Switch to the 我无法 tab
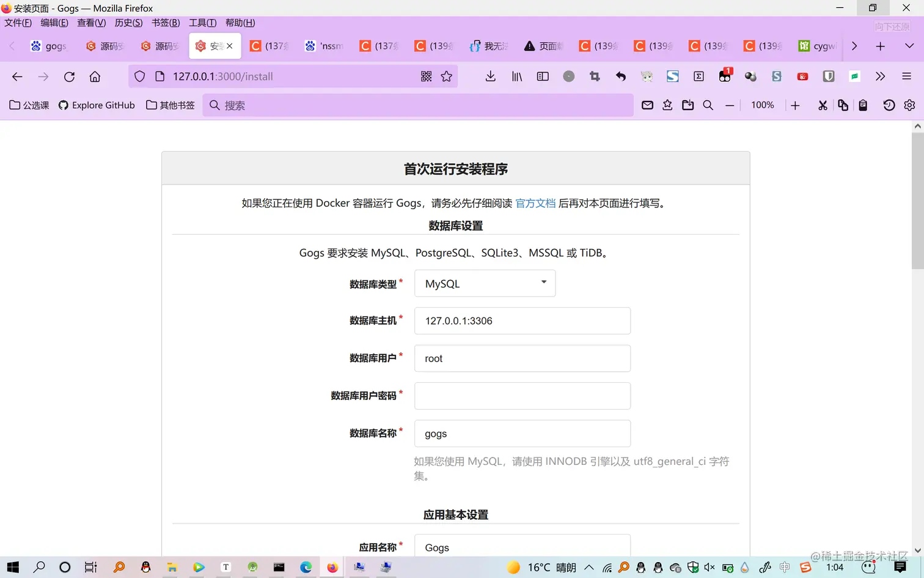Screen dimensions: 924x578 pos(489,46)
